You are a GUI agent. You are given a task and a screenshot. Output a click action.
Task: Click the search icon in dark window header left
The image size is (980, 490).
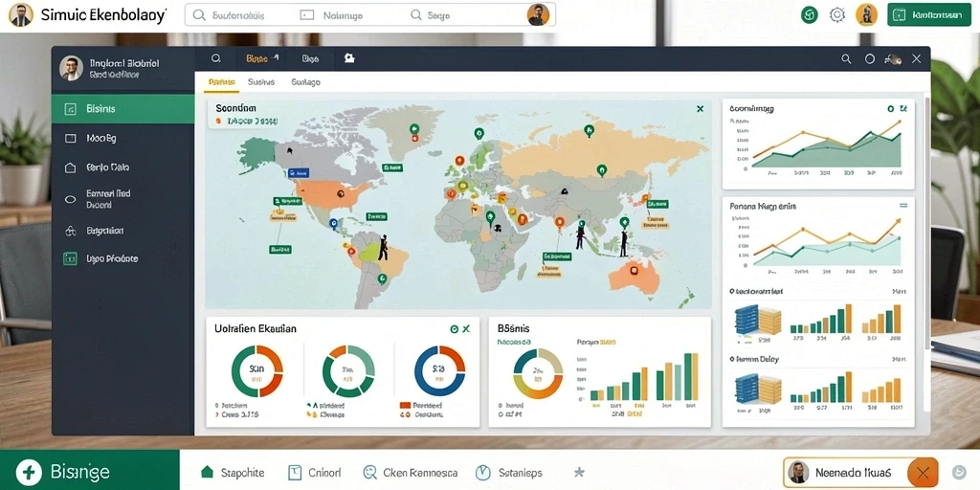tap(215, 58)
